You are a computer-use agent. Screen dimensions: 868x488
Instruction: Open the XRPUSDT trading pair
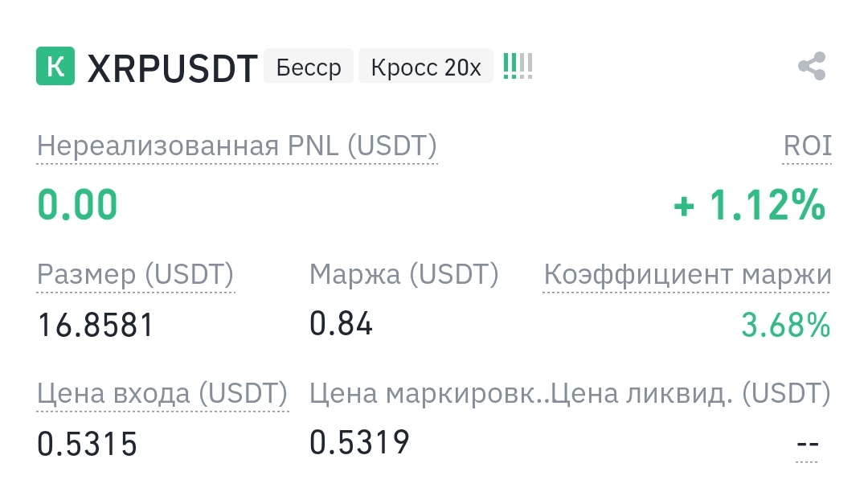pyautogui.click(x=172, y=68)
